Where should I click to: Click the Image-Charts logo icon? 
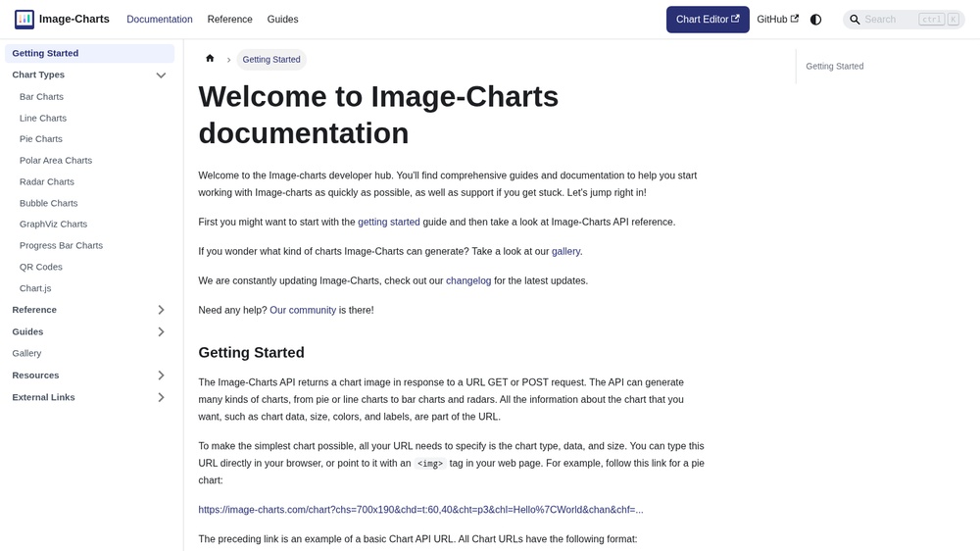(x=24, y=20)
